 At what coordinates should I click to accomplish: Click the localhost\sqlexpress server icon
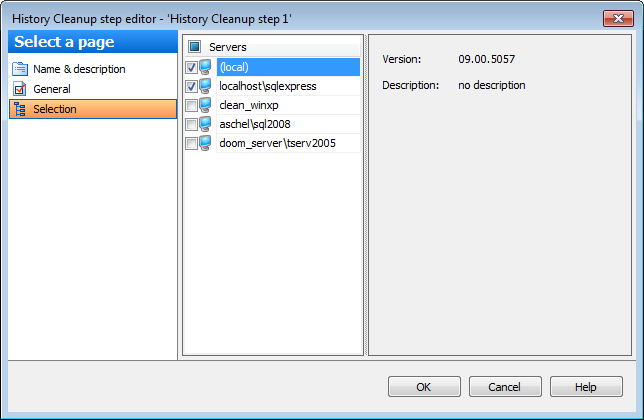205,86
